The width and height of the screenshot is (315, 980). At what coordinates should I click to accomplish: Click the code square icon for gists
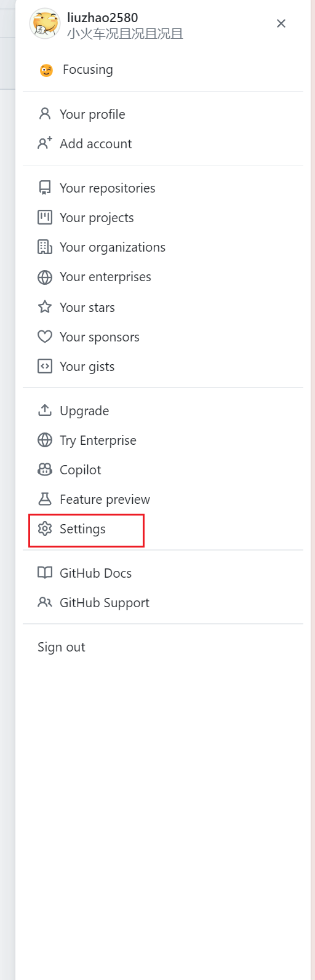tap(45, 366)
